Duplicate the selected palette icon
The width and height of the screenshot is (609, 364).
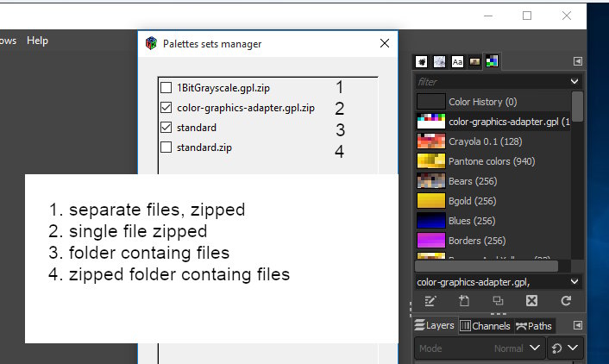[498, 301]
